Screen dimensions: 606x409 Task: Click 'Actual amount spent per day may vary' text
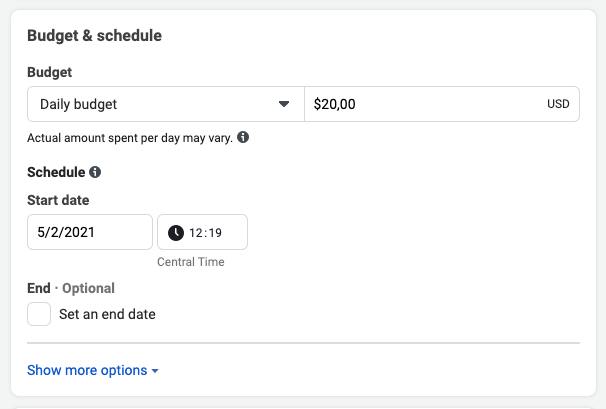click(x=129, y=138)
